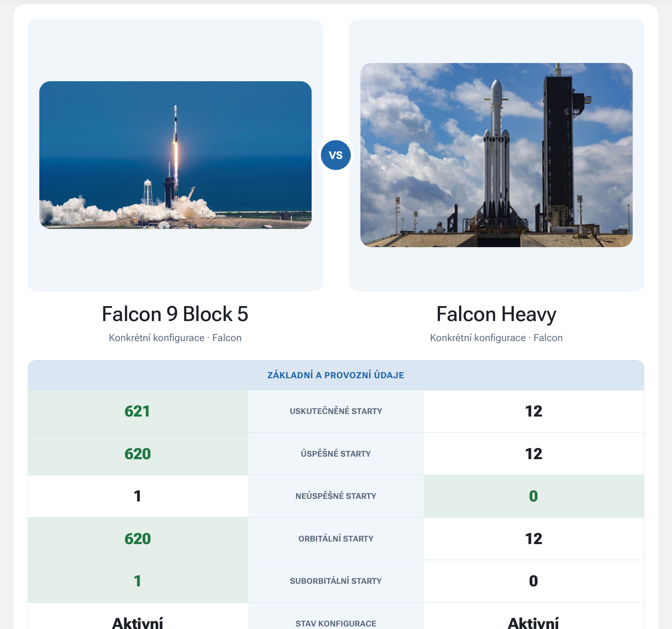Click the 'Základní a provozní údaje' section header
Image resolution: width=672 pixels, height=629 pixels.
336,375
